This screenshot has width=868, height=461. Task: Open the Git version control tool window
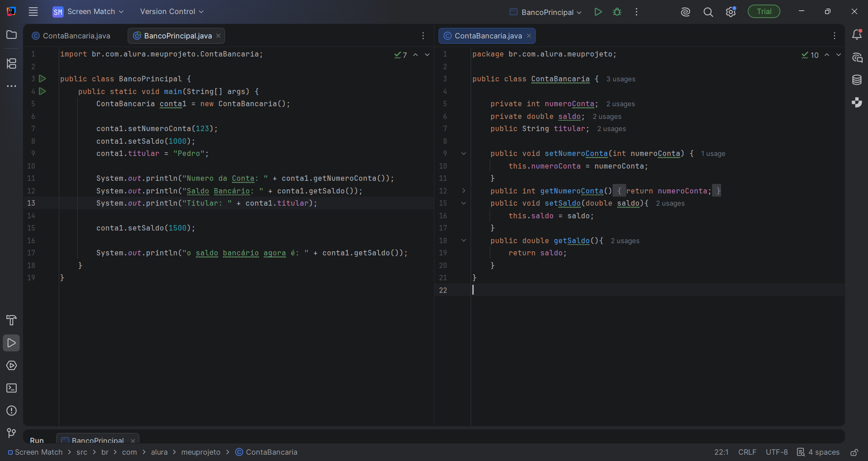coord(12,433)
